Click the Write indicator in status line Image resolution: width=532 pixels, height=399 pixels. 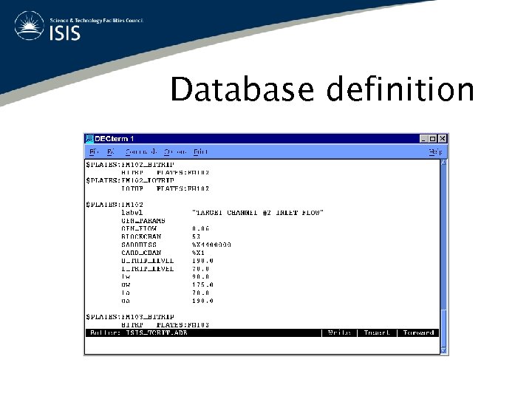click(x=339, y=332)
